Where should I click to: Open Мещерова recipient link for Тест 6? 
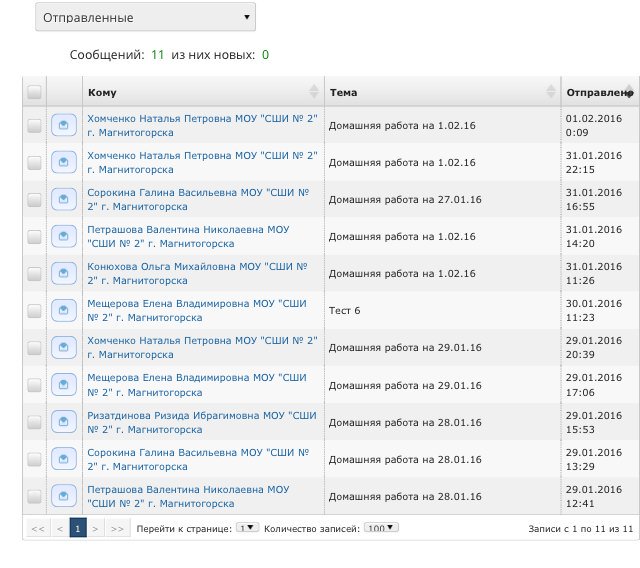[x=197, y=311]
